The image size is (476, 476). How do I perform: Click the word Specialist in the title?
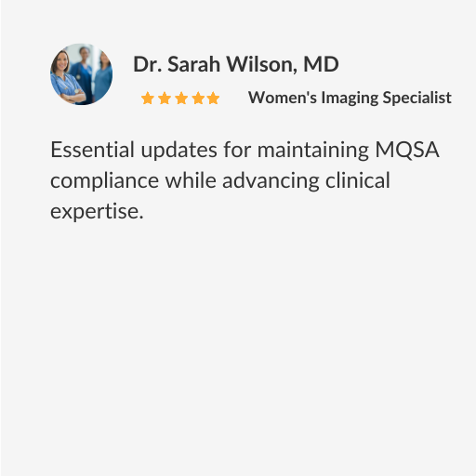(x=417, y=98)
